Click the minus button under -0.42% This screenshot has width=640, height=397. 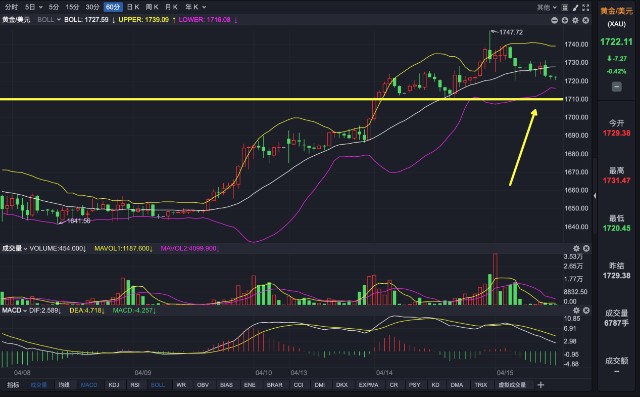point(616,87)
